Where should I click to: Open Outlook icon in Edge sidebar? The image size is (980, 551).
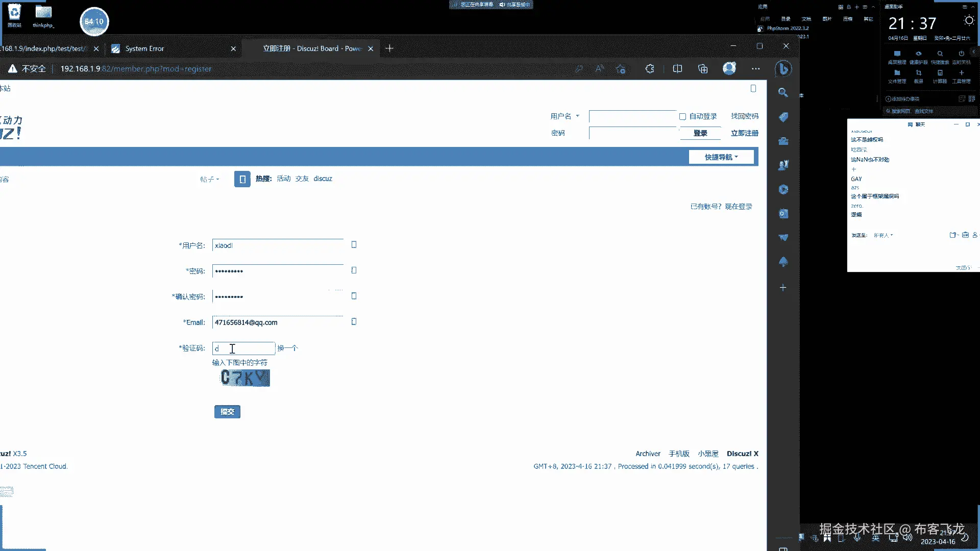pos(783,214)
